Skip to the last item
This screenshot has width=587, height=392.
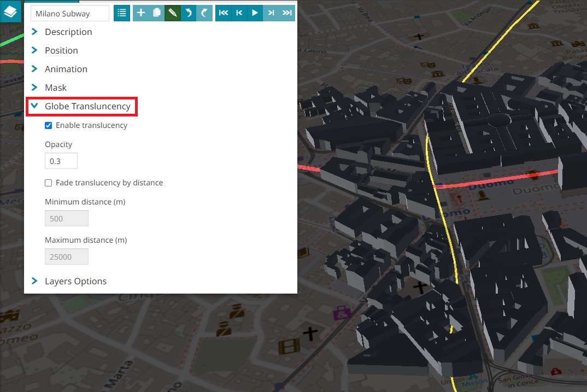[287, 13]
